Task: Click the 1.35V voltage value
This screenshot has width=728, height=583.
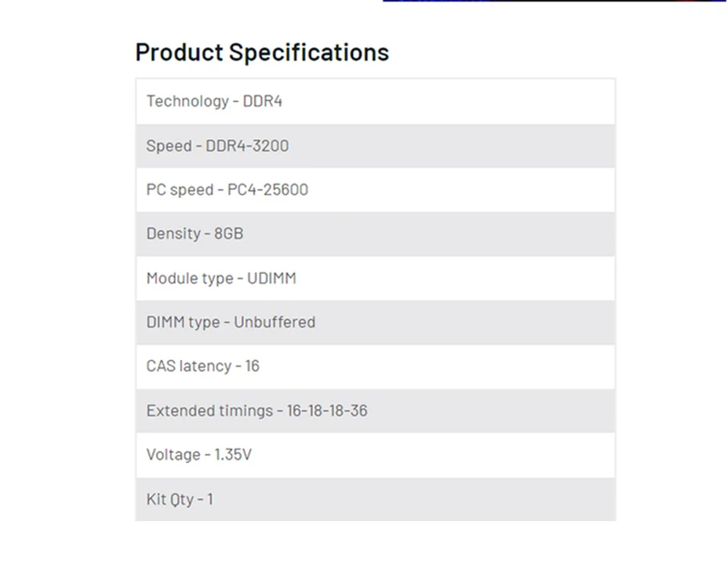Action: tap(233, 454)
